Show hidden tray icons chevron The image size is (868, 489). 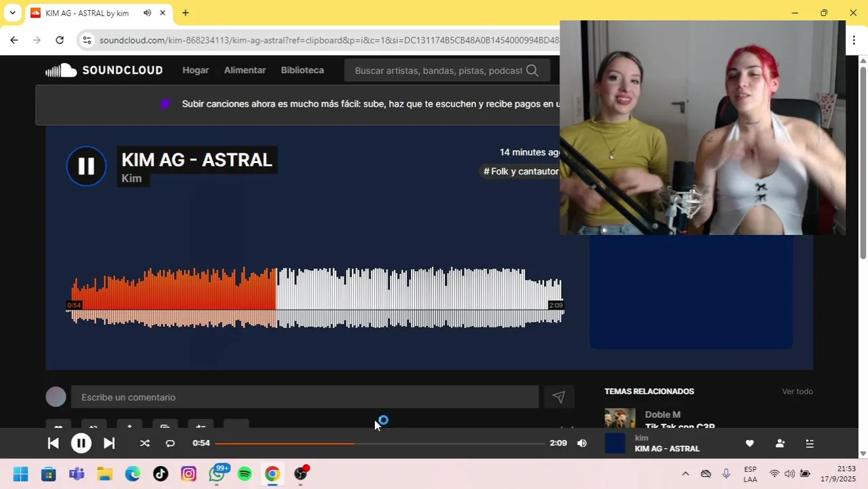click(x=685, y=474)
